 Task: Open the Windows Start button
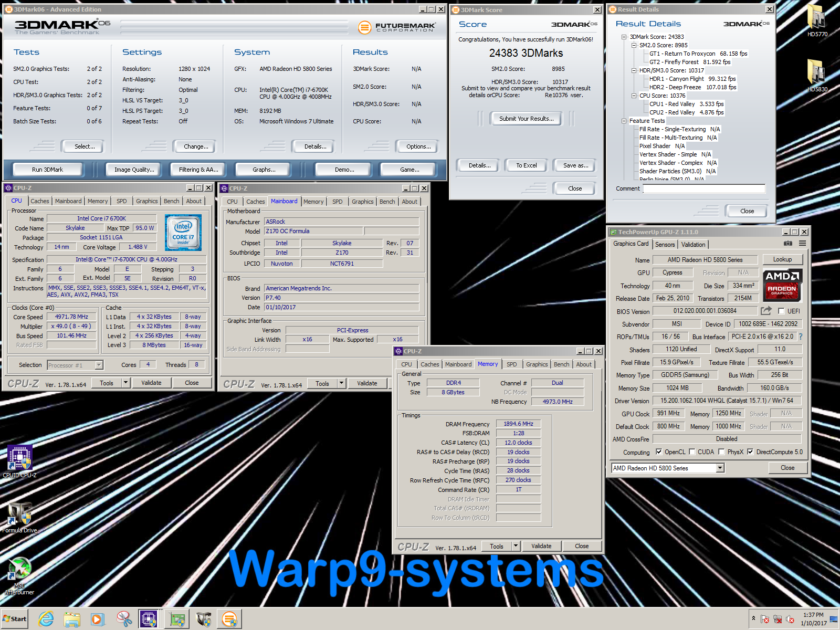click(15, 619)
